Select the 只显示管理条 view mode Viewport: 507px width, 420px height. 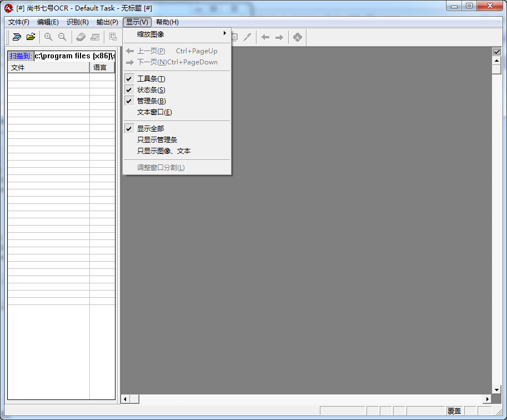[177, 140]
